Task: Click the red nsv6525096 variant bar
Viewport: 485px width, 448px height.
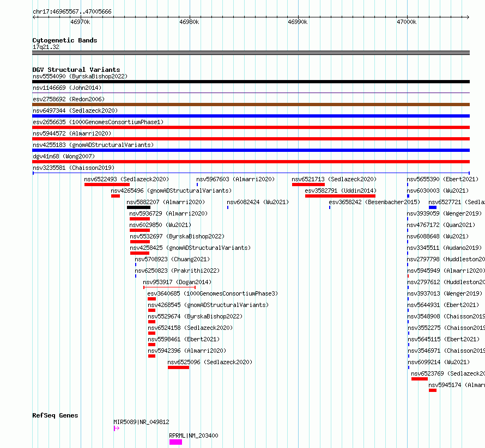Action: 179,367
